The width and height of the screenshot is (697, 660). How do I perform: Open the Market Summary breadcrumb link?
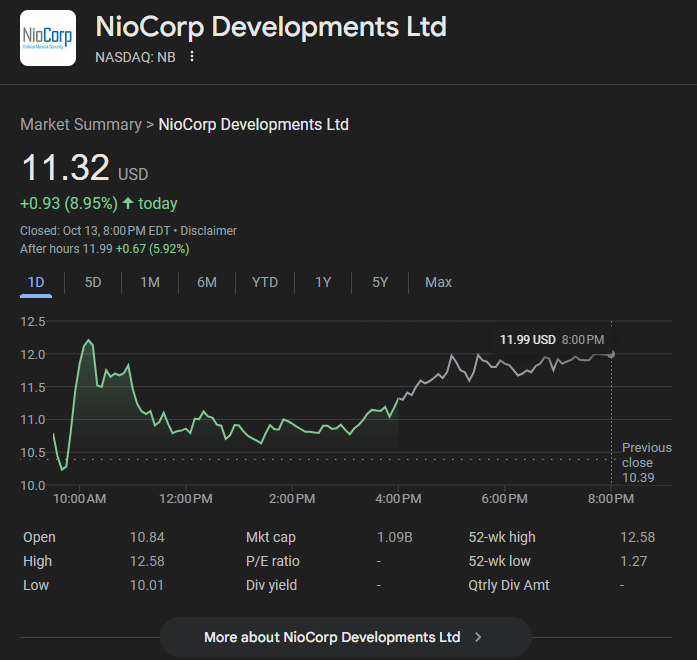81,124
